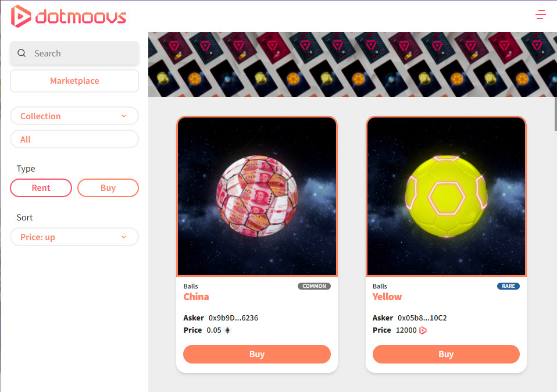Click the RARE rarity badge
The width and height of the screenshot is (557, 392).
click(508, 286)
